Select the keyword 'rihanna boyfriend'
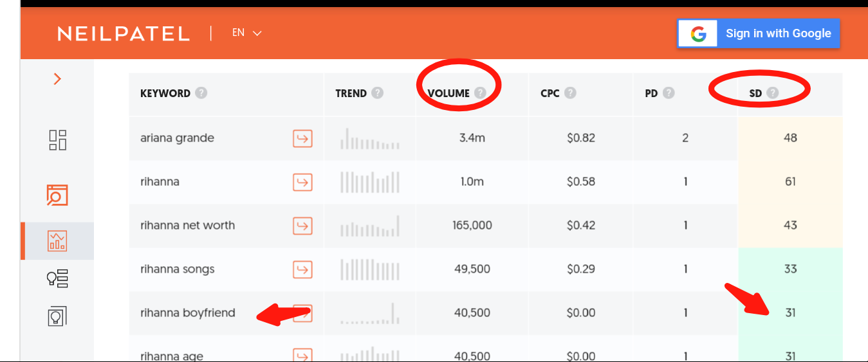Viewport: 868px width, 362px height. pos(187,313)
